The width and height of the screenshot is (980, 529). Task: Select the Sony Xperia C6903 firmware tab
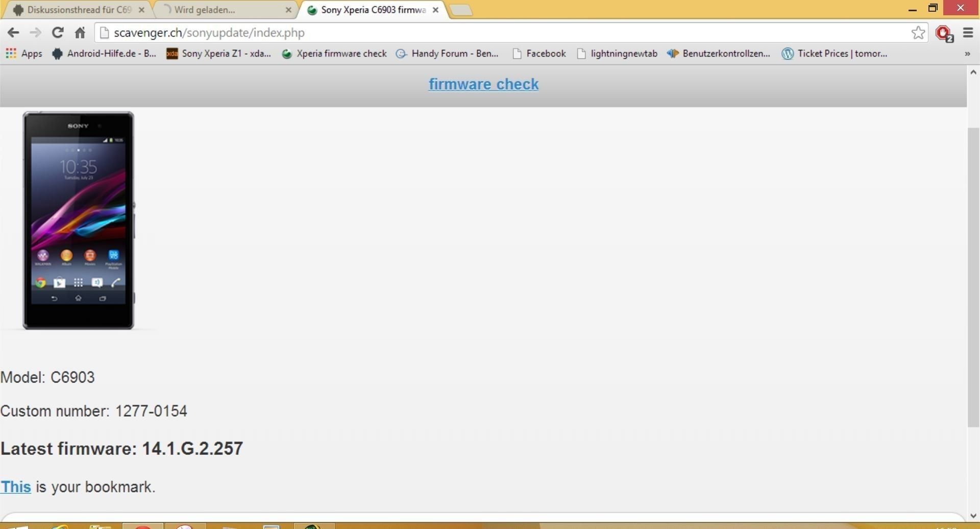[x=373, y=10]
